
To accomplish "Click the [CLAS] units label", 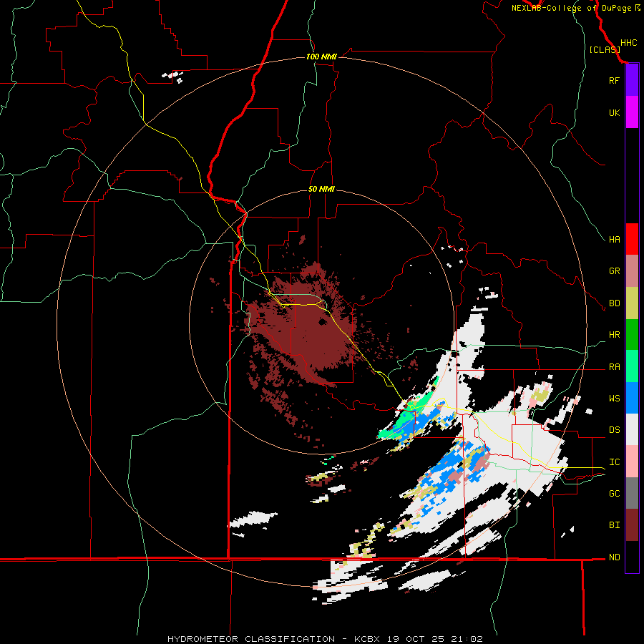I will point(605,50).
